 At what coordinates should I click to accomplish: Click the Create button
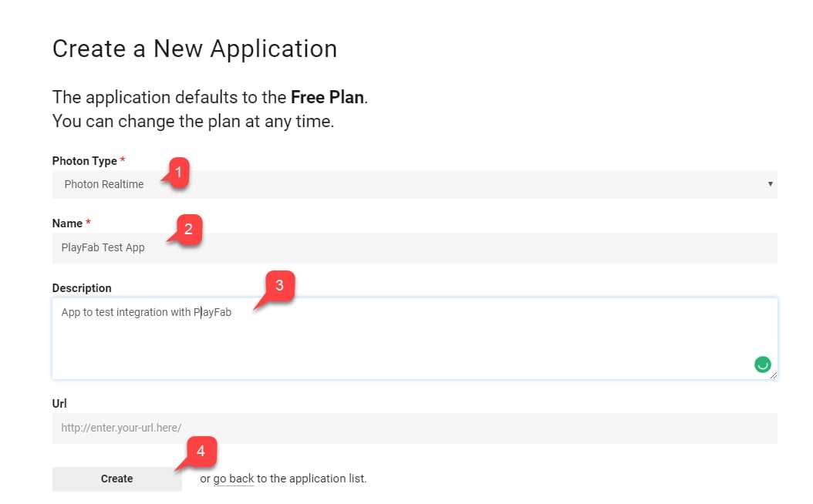point(117,479)
